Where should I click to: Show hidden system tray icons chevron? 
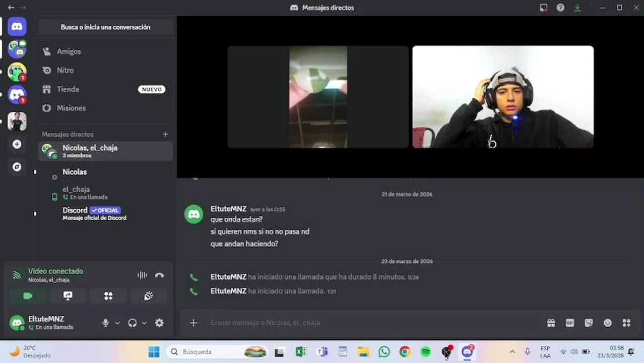(512, 352)
